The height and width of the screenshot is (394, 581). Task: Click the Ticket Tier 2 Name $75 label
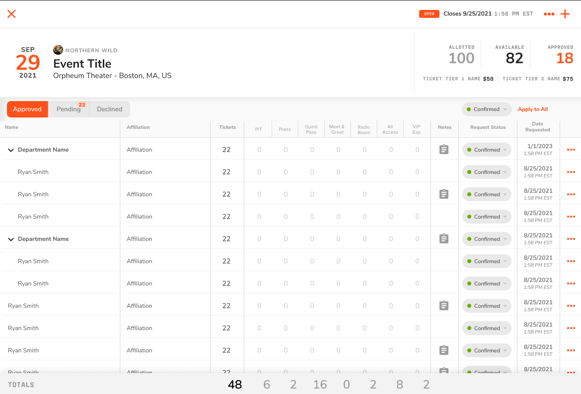click(538, 79)
